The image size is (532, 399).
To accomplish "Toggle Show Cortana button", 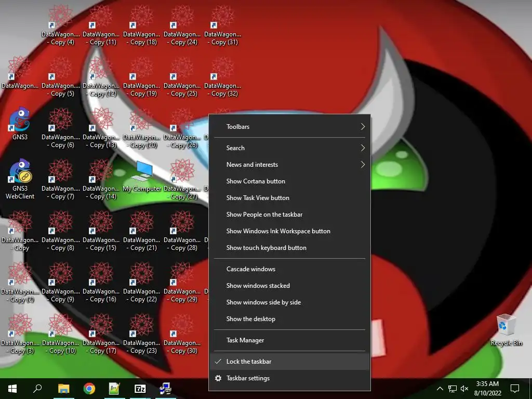I will (289, 181).
